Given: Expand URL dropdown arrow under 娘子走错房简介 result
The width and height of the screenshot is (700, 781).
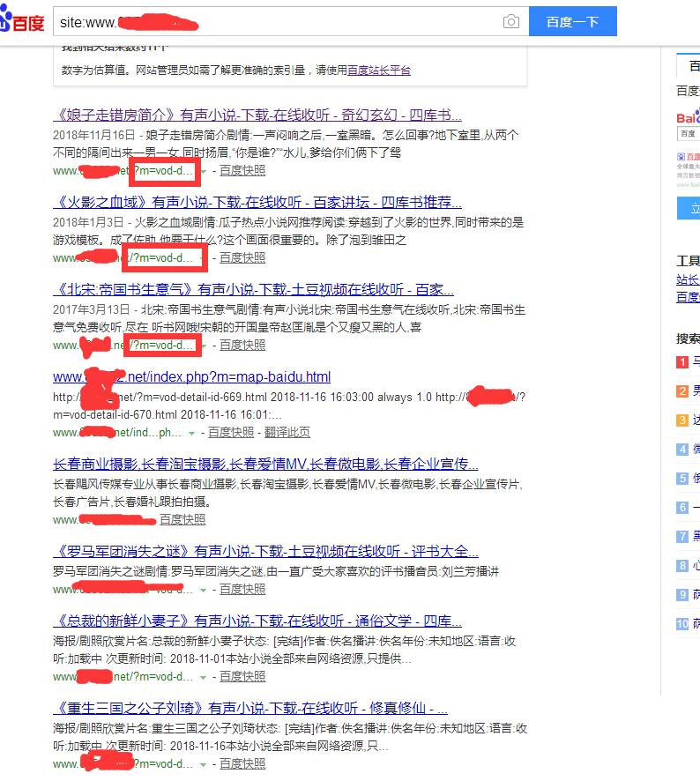Looking at the screenshot, I should point(204,171).
